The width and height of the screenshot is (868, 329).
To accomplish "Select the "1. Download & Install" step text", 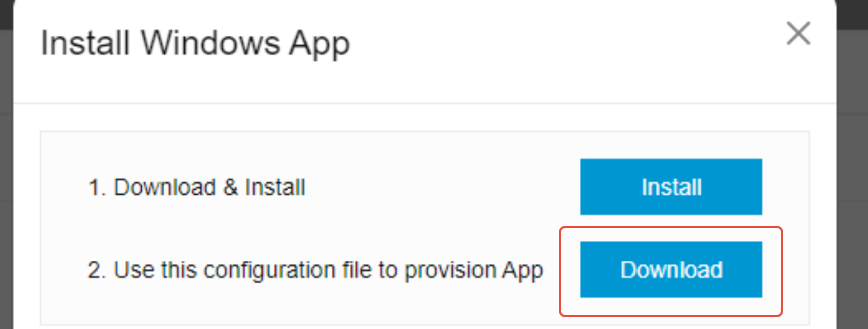I will pyautogui.click(x=196, y=188).
